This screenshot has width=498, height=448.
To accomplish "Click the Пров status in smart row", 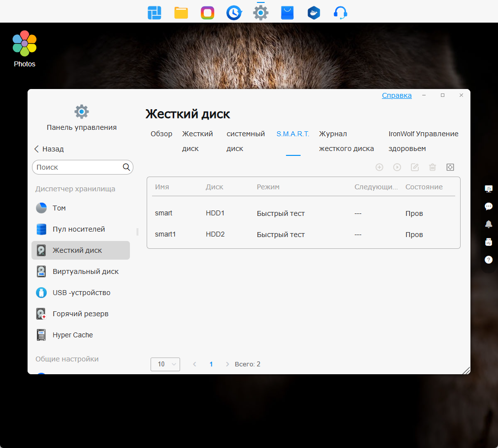I will [414, 213].
